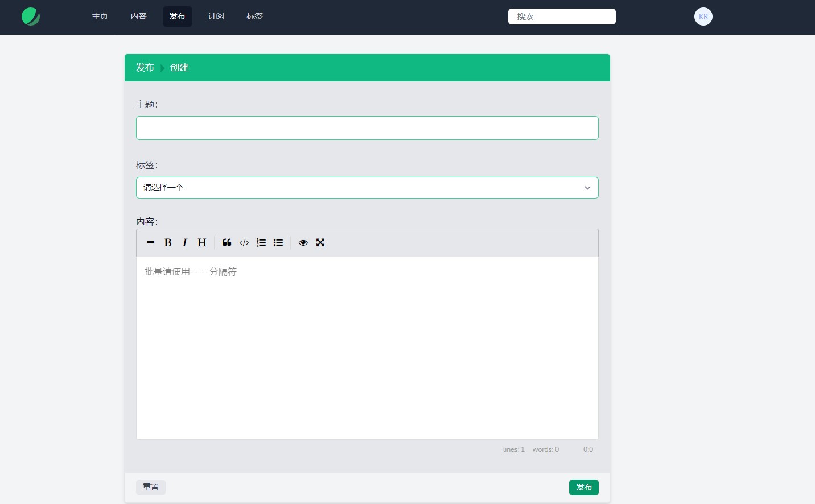Click the 'words: 0' status text

coord(545,449)
